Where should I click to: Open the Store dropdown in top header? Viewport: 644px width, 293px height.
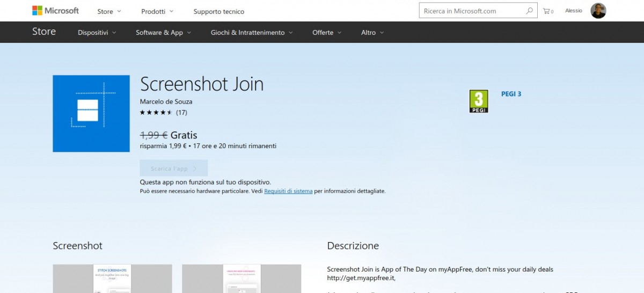[109, 11]
